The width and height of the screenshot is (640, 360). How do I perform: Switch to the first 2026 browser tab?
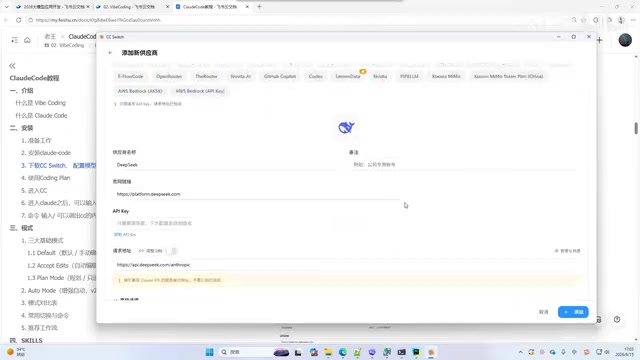coord(53,7)
